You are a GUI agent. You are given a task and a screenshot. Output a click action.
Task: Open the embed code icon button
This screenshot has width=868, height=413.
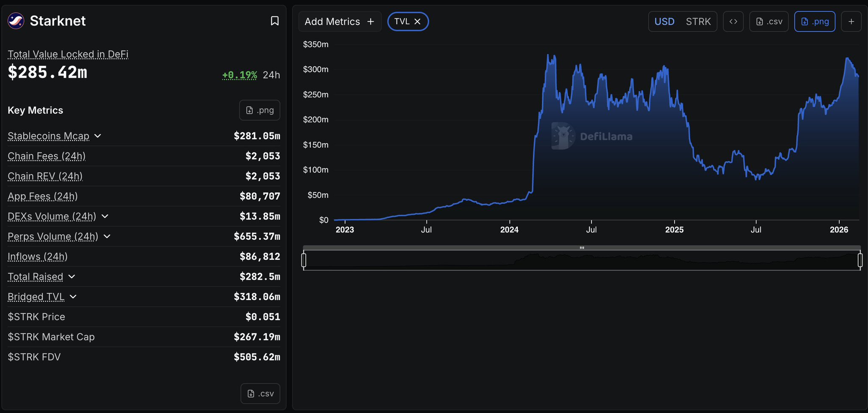733,22
